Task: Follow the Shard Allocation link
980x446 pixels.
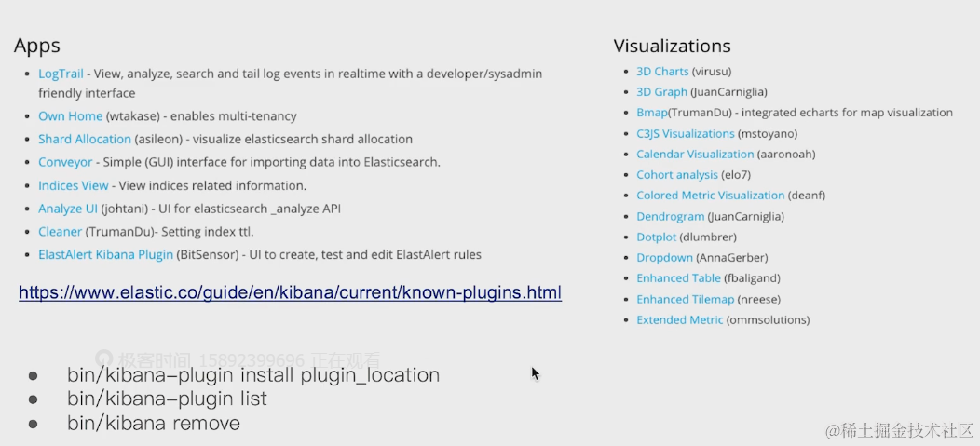Action: 85,140
